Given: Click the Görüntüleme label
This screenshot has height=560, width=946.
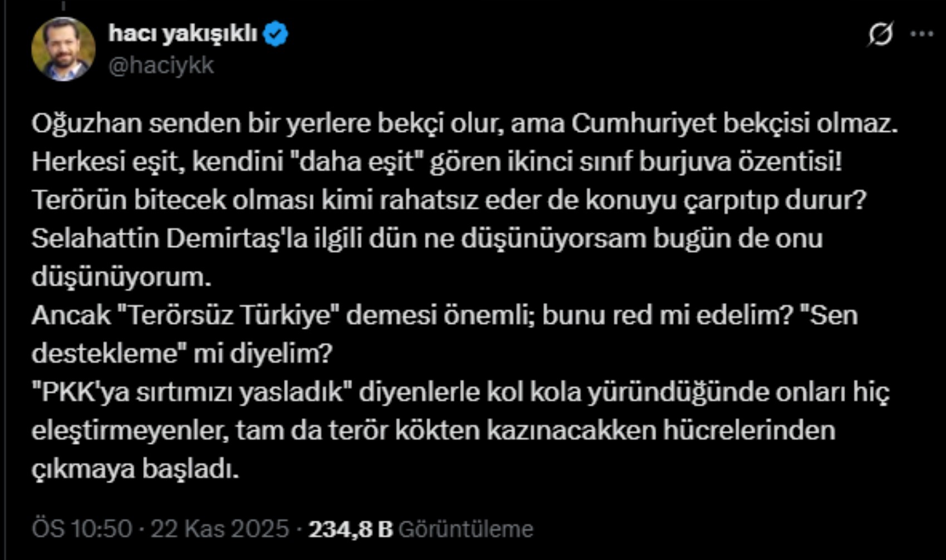Looking at the screenshot, I should click(466, 529).
